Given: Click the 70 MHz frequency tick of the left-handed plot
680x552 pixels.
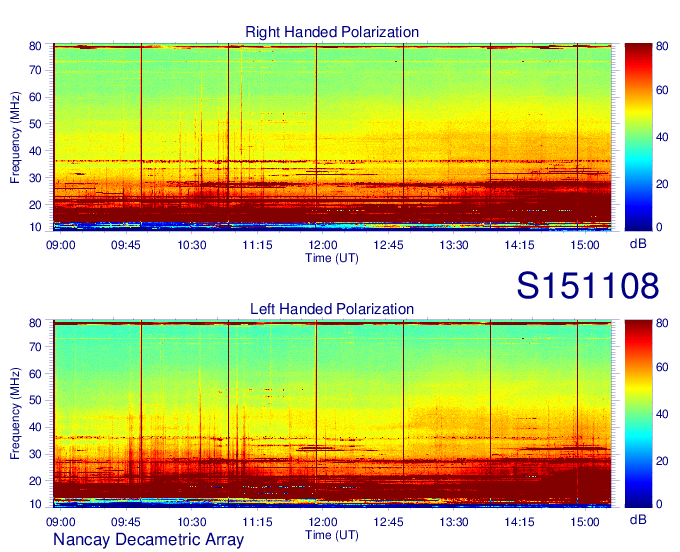Looking at the screenshot, I should tap(35, 347).
